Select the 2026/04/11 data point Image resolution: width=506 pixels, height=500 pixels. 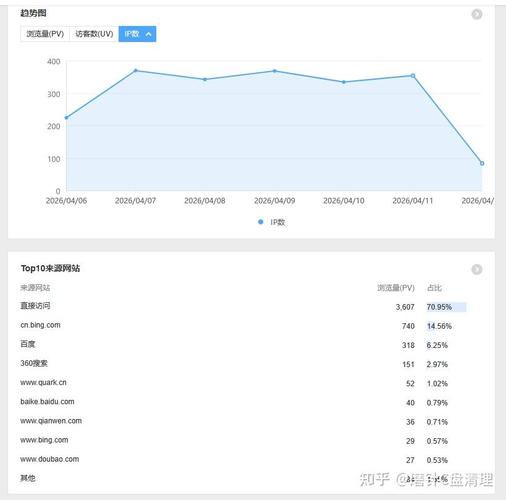click(413, 76)
